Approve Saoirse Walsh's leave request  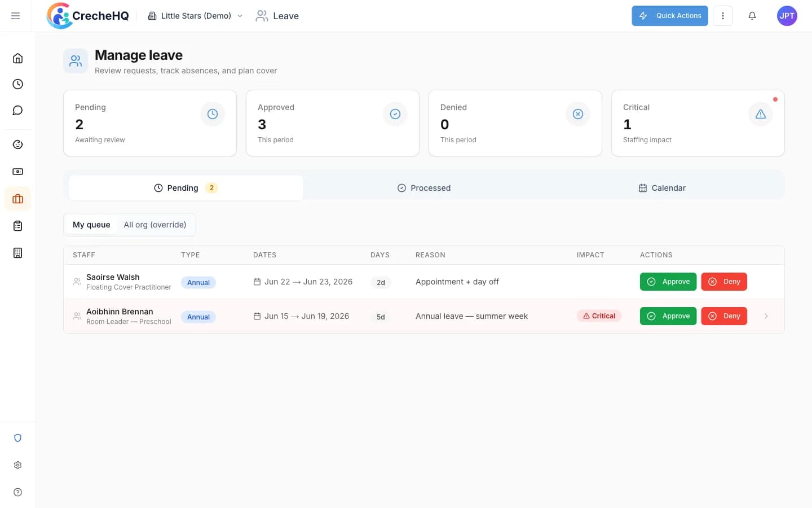pos(668,282)
